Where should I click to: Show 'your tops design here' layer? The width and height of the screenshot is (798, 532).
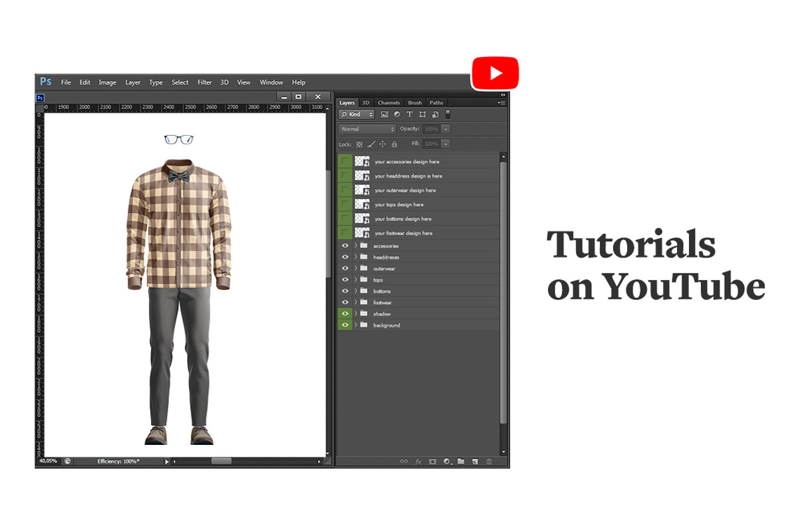(x=345, y=204)
